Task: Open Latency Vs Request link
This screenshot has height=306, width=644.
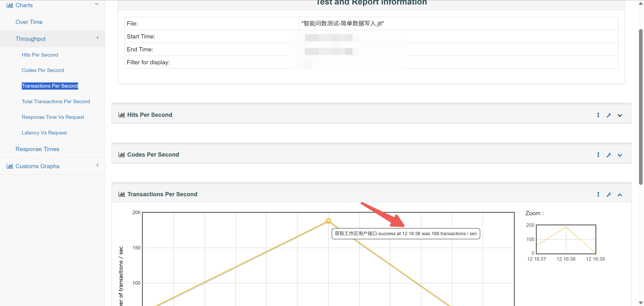Action: pos(44,133)
